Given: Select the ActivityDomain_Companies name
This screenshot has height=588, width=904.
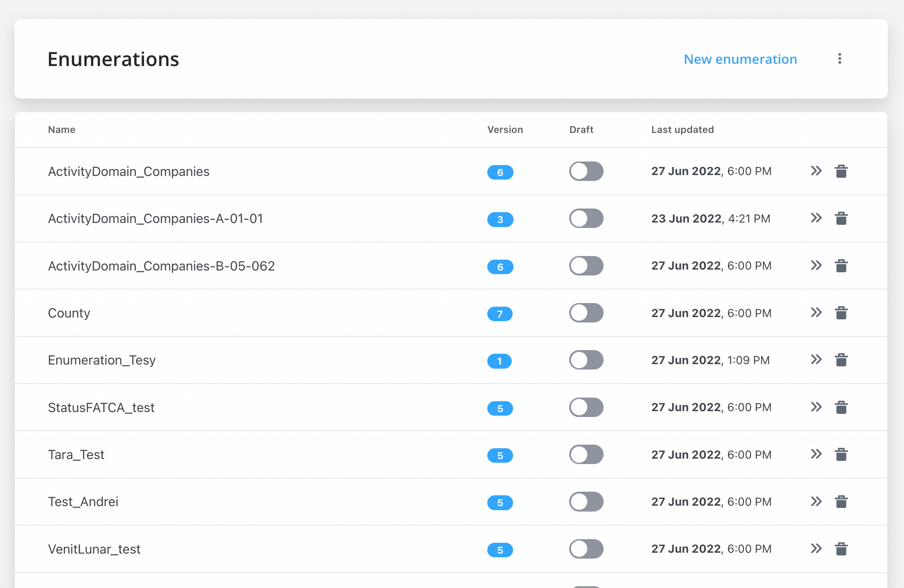Looking at the screenshot, I should 128,172.
